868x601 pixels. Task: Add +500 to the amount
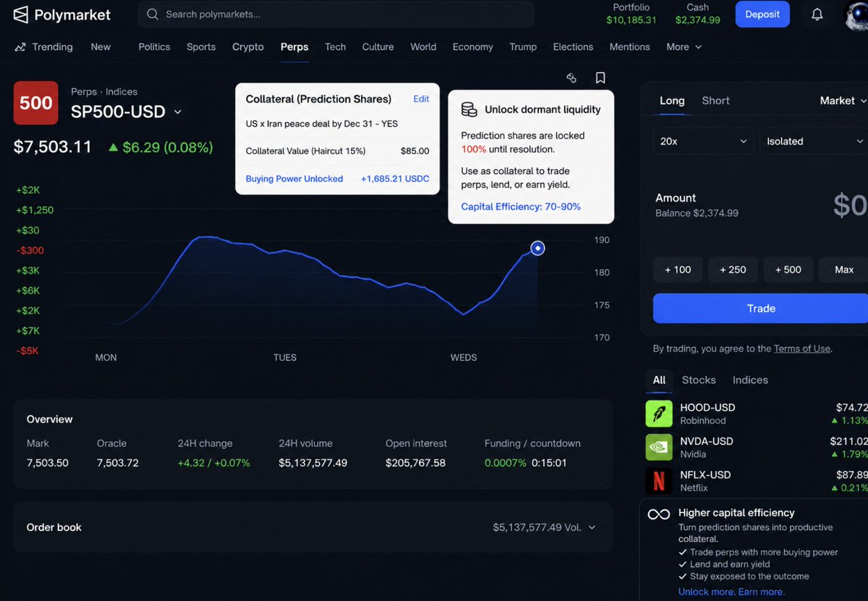788,270
